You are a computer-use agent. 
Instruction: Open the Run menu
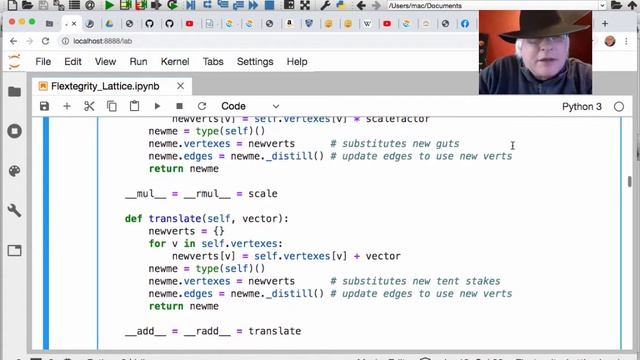[x=138, y=62]
